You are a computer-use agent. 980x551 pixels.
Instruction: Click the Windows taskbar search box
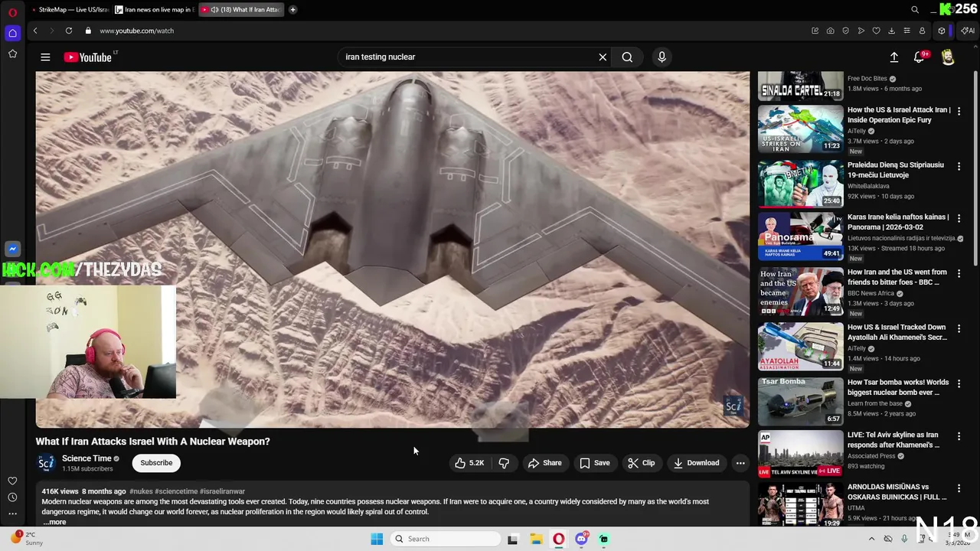point(446,539)
